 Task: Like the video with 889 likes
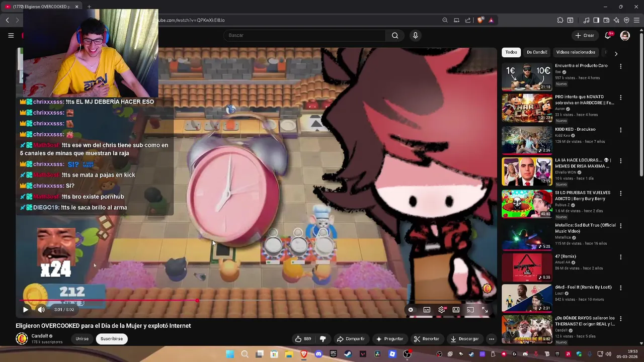[x=303, y=339]
